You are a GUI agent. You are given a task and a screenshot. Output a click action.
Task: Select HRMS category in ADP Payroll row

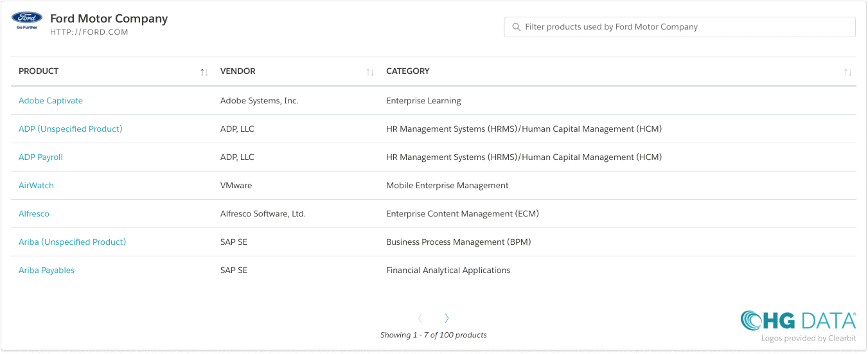coord(524,157)
